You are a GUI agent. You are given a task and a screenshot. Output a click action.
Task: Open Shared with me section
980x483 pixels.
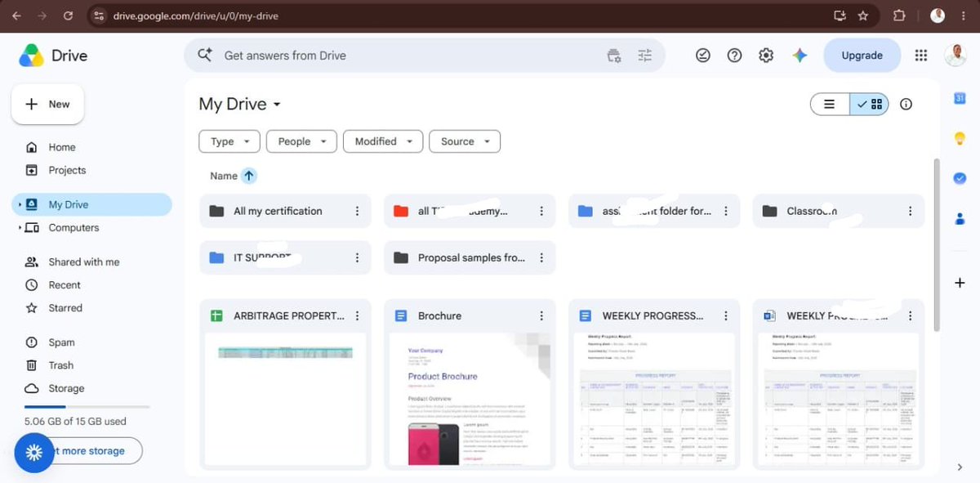[83, 262]
